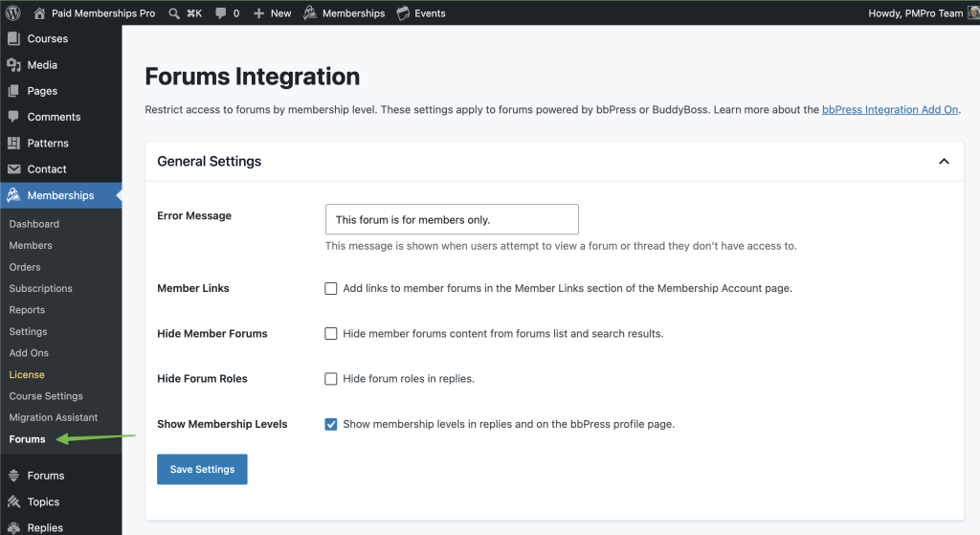
Task: Open Subscriptions submenu item
Action: [x=40, y=289]
